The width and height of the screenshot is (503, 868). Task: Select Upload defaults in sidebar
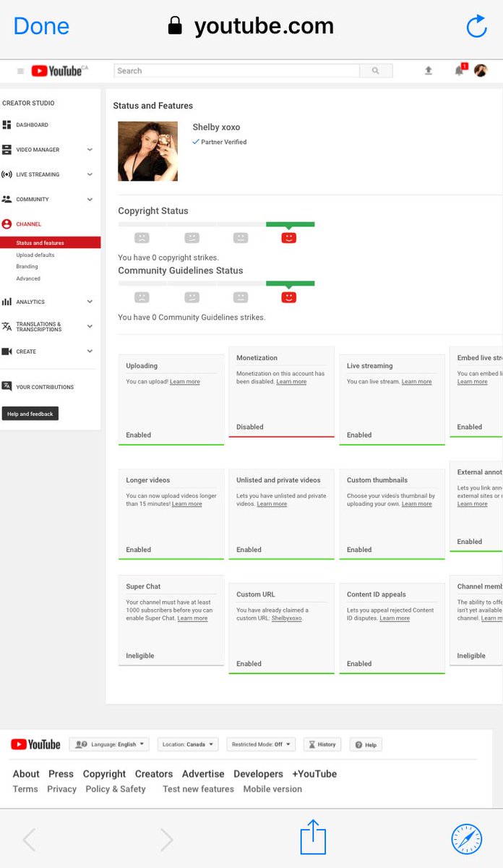35,255
